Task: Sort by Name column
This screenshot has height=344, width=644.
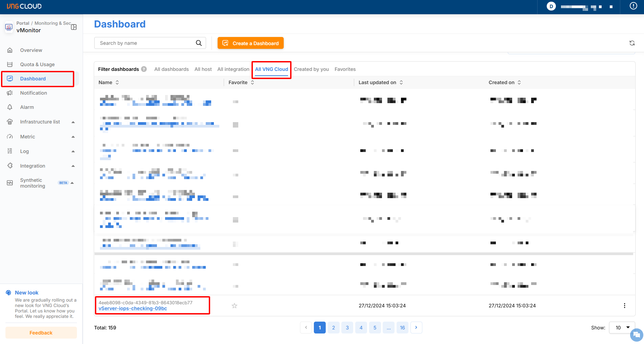Action: point(117,82)
